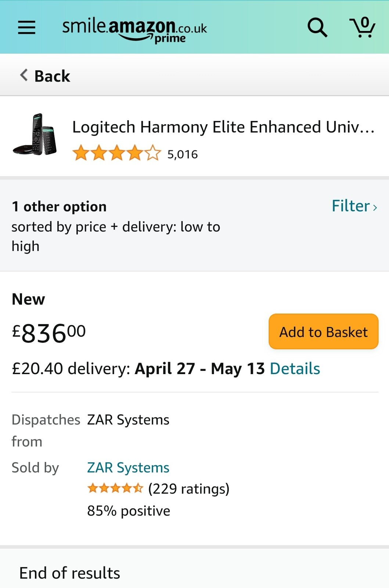The image size is (389, 588).
Task: Tap the search magnifier icon
Action: tap(317, 28)
